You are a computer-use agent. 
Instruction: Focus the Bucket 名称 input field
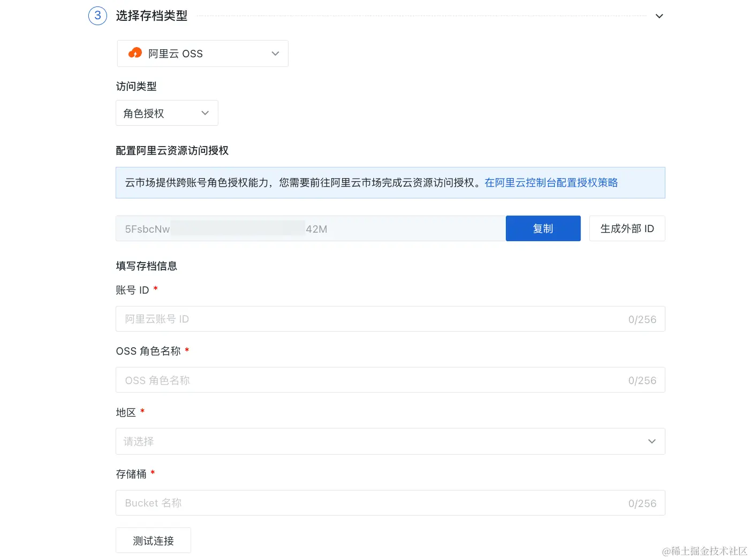(390, 503)
